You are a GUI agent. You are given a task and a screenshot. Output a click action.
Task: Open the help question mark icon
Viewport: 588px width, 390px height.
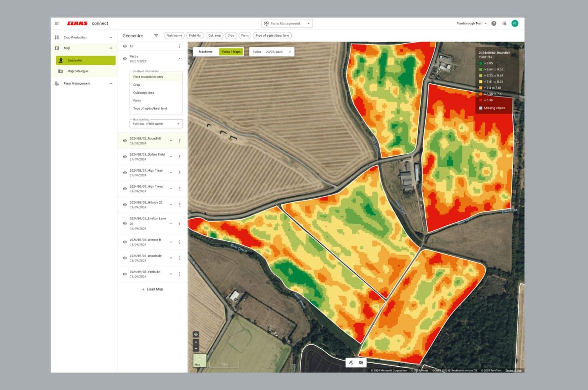[x=494, y=23]
